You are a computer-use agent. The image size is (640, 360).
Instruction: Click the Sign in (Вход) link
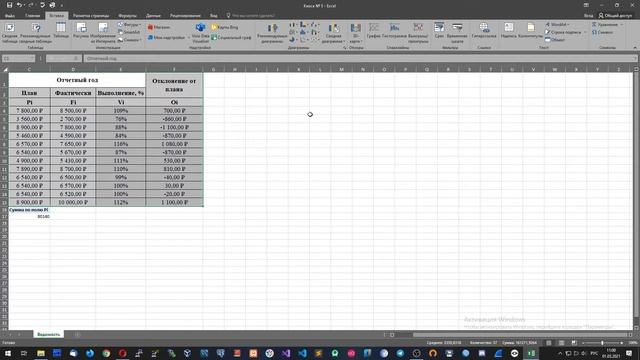(x=588, y=16)
